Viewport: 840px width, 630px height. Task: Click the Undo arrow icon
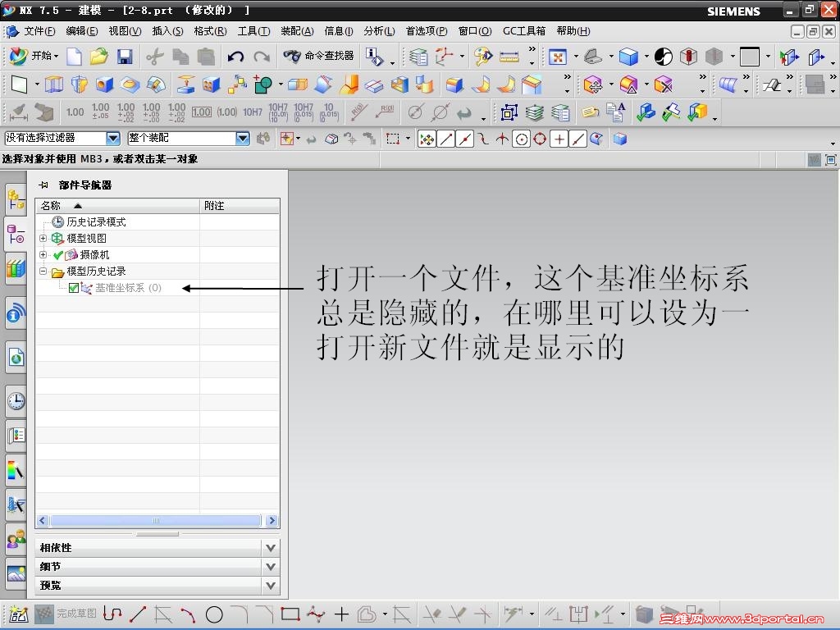coord(235,56)
